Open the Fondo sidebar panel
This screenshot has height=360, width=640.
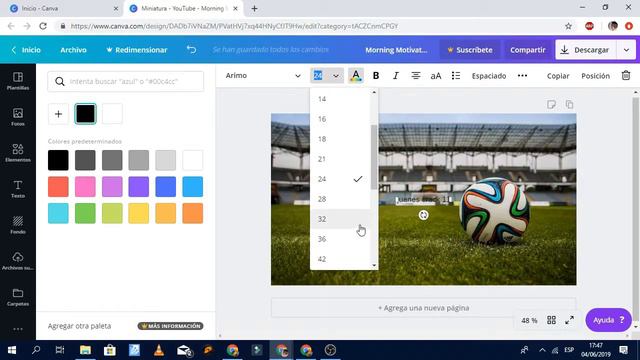[18, 224]
